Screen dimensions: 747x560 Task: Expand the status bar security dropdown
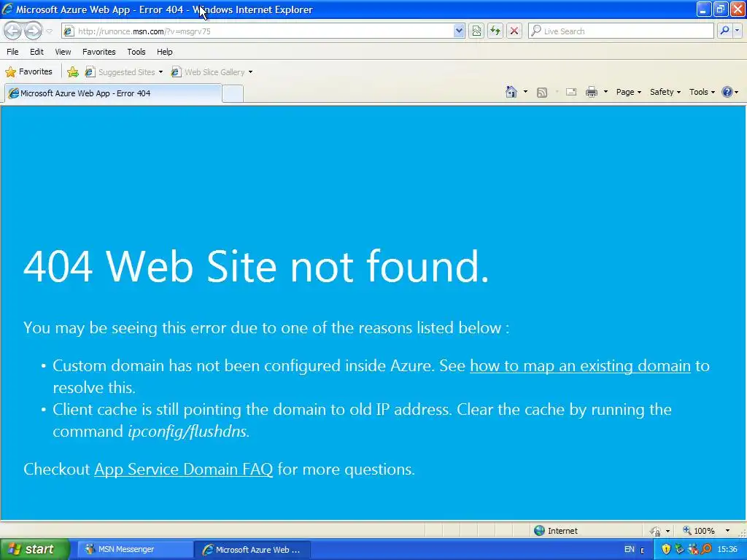pyautogui.click(x=667, y=531)
